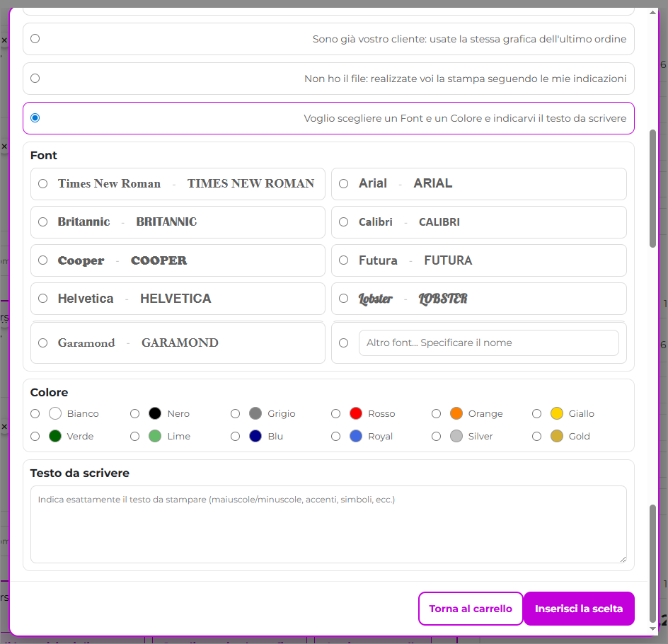Click the scroll down arrow of the dialog scrollbar
The width and height of the screenshot is (668, 644).
652,628
